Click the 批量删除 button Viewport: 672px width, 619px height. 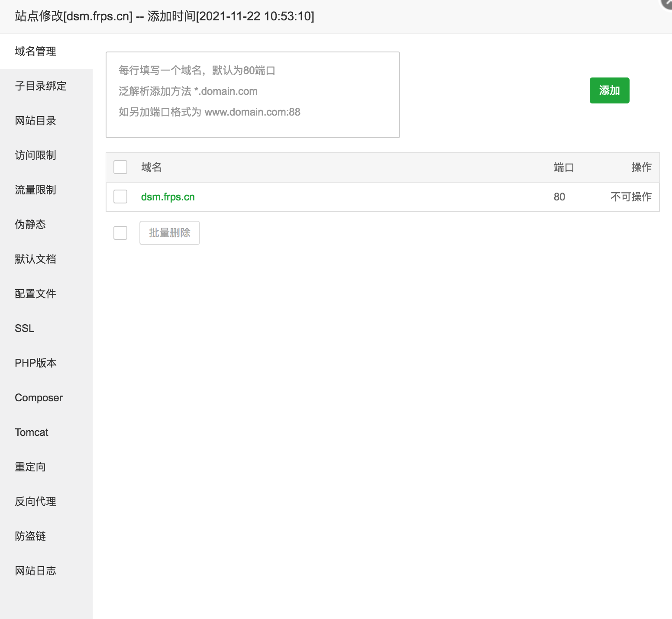169,233
